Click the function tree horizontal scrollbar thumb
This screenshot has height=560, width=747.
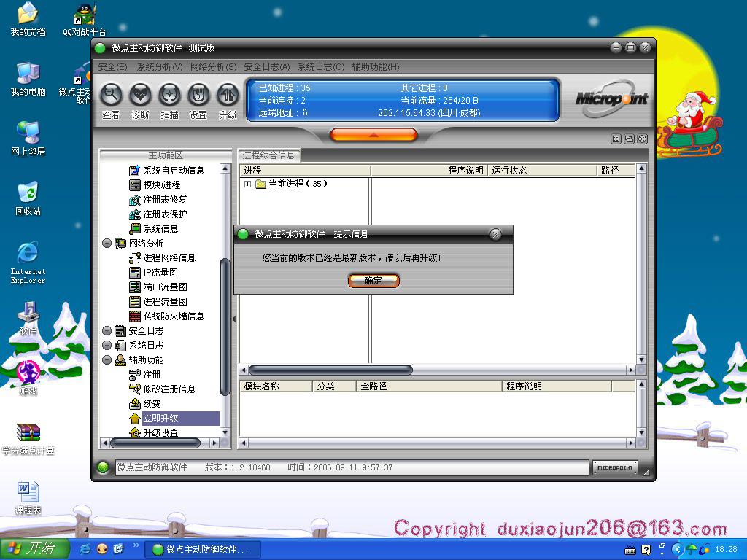pos(155,443)
